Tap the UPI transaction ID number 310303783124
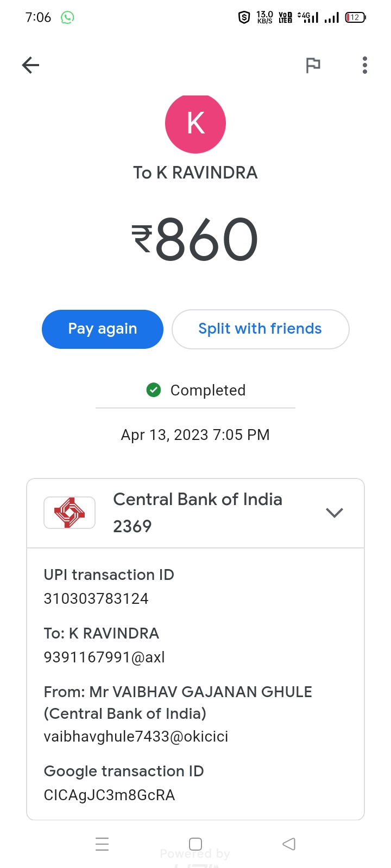 [96, 599]
